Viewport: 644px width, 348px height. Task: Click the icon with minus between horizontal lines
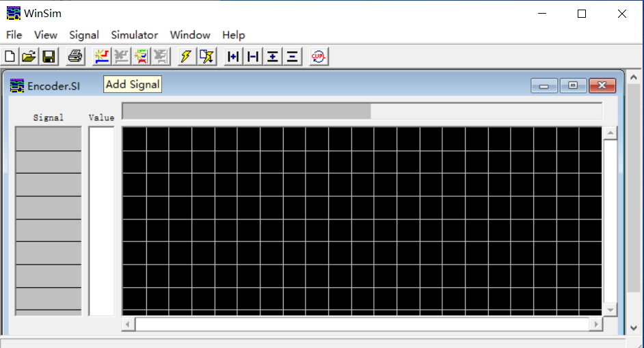coord(292,56)
